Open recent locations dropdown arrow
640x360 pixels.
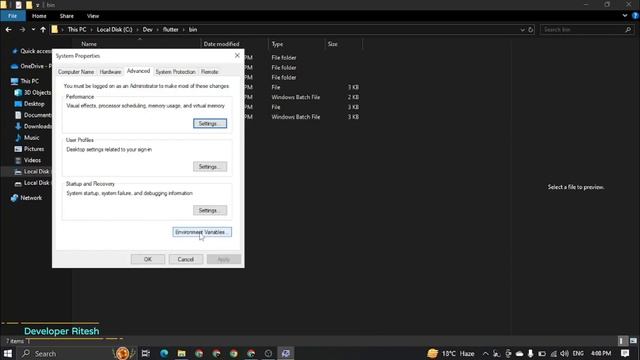click(33, 29)
